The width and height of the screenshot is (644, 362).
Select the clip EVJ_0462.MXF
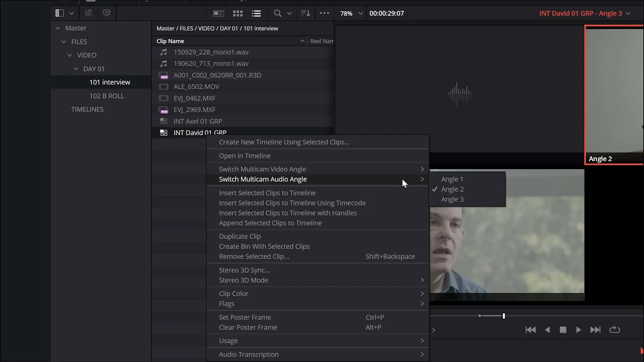195,98
